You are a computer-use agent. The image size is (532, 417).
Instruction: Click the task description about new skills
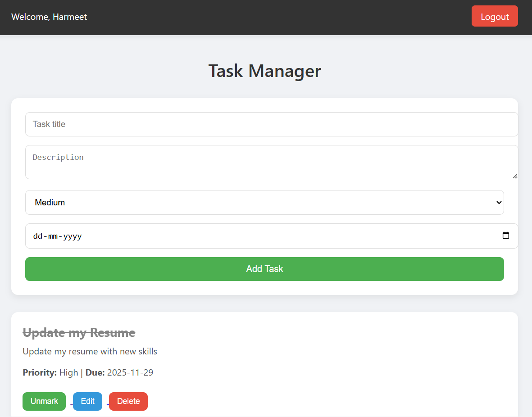point(90,351)
